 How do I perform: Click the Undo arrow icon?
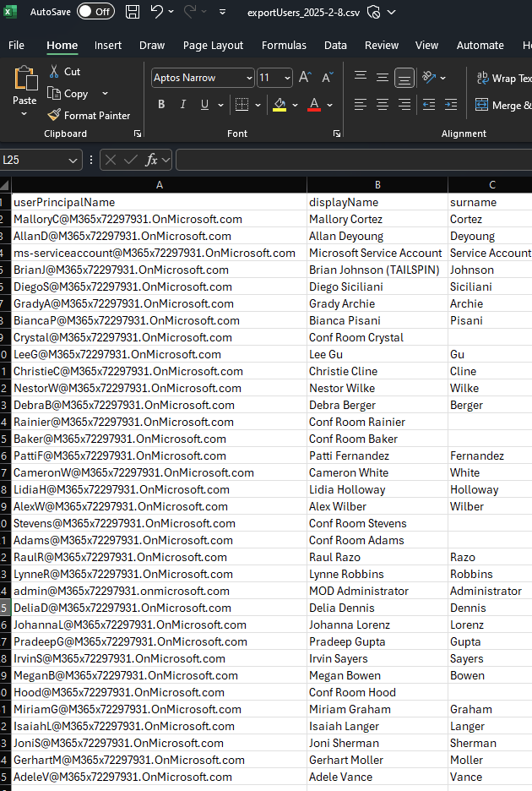[x=157, y=11]
